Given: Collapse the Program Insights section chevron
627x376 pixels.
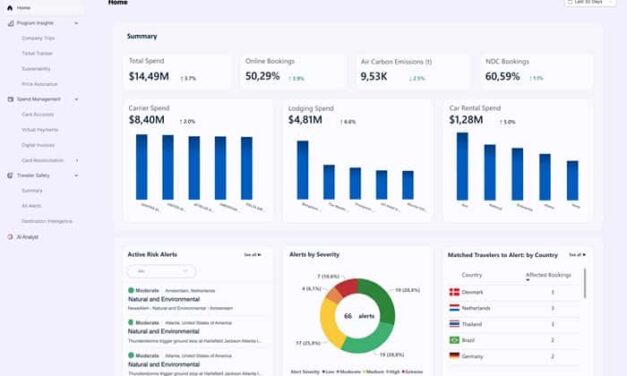Looking at the screenshot, I should tap(76, 23).
